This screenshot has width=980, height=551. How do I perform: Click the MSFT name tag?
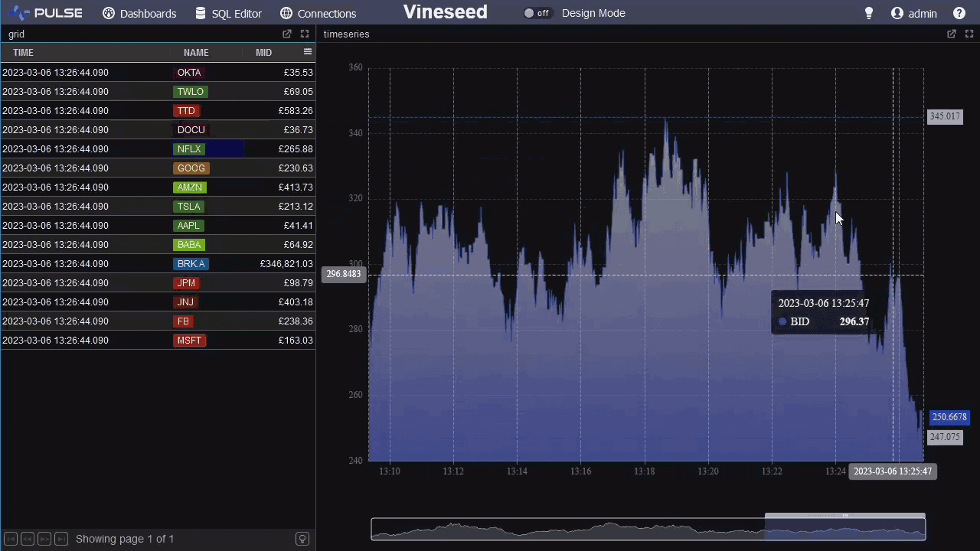(189, 341)
